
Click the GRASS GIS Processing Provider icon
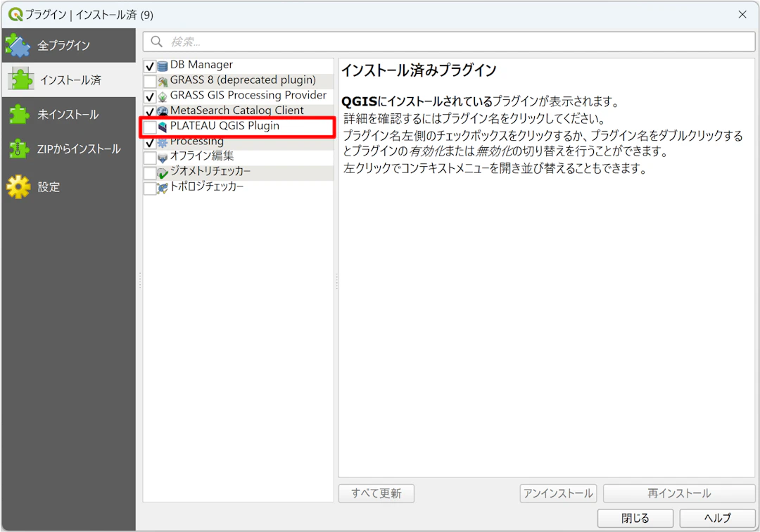coord(163,96)
